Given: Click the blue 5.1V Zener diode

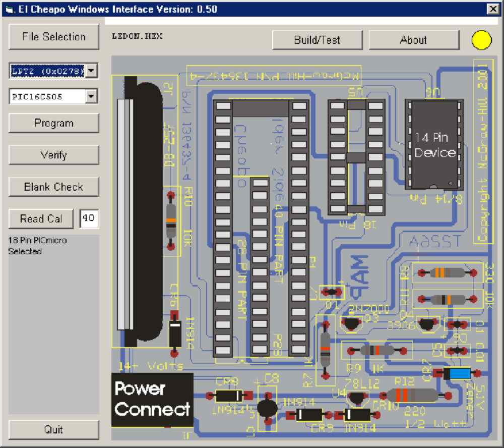Looking at the screenshot, I should [x=457, y=373].
